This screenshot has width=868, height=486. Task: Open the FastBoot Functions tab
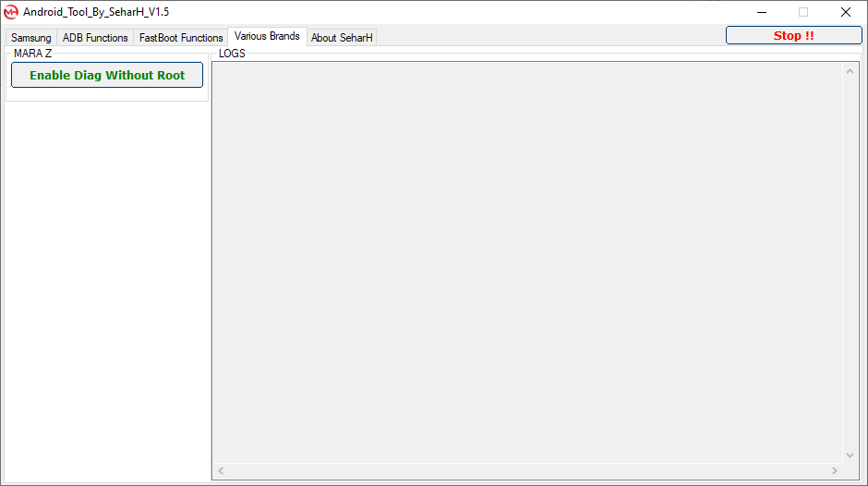click(181, 38)
